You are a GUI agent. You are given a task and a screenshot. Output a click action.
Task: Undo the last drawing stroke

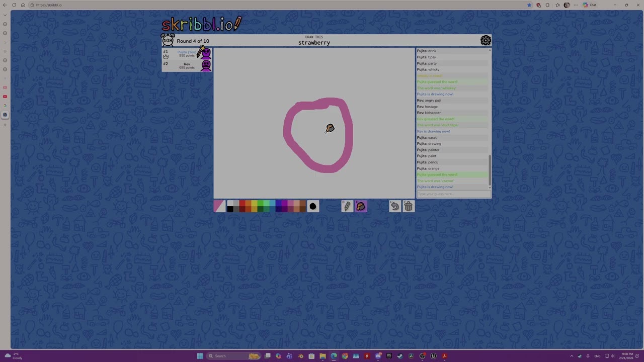pos(395,206)
